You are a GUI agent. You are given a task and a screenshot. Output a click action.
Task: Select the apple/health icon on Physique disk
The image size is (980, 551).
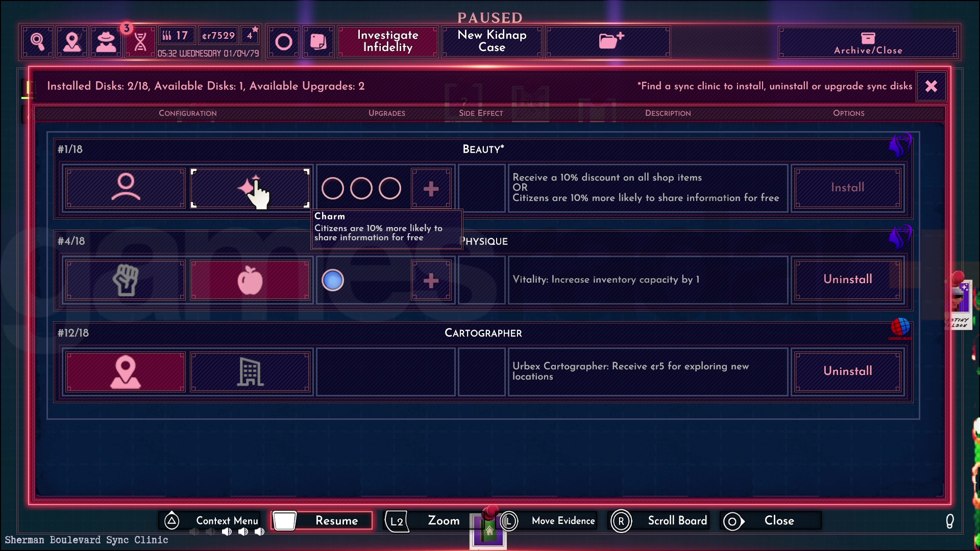(x=250, y=280)
